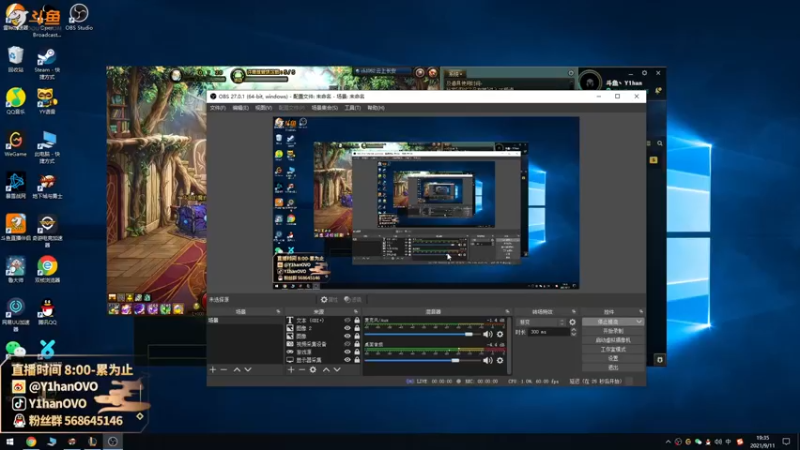
Task: Open the Douyu streaming assistant desktop icon
Action: 16,228
